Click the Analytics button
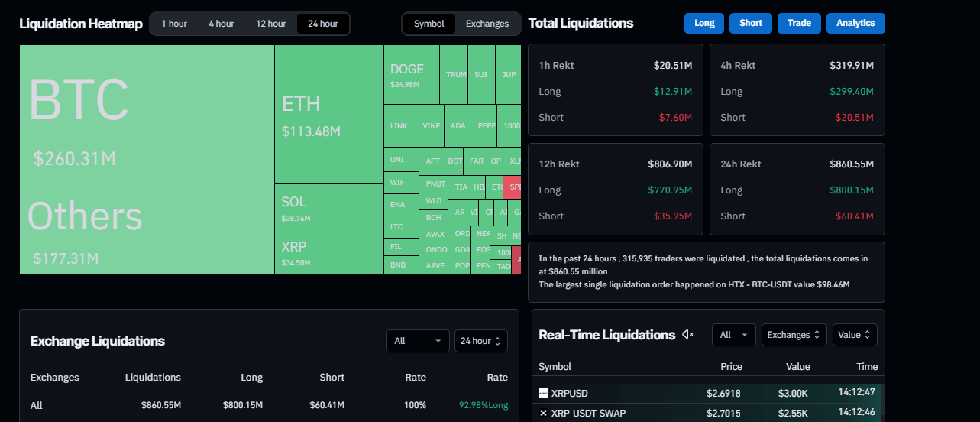Screen dimensions: 980x422 [x=855, y=23]
